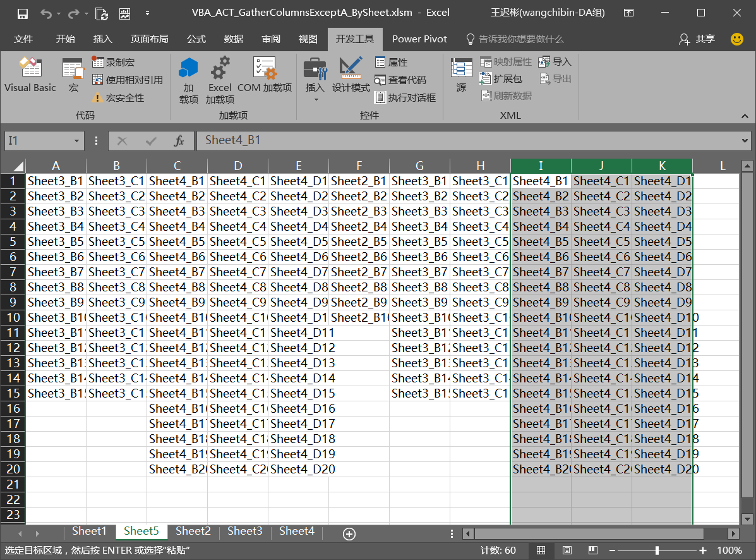Click the Insert Function fx icon
The width and height of the screenshot is (756, 560).
click(x=179, y=141)
